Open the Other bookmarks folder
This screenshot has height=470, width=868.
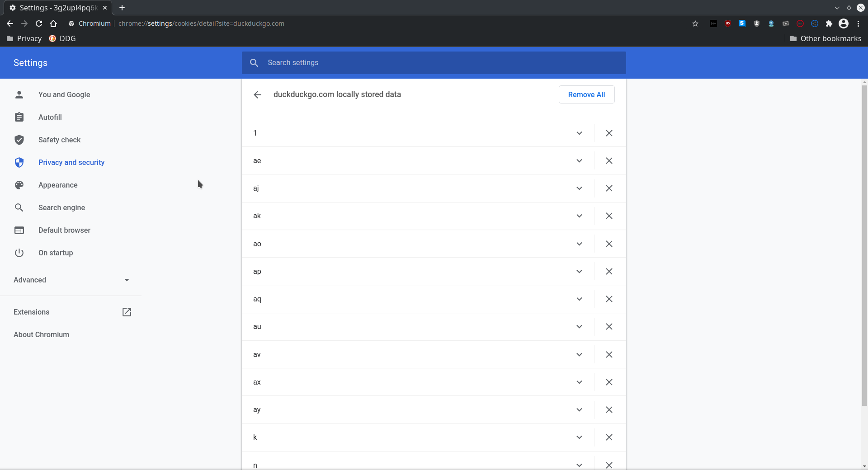tap(826, 38)
